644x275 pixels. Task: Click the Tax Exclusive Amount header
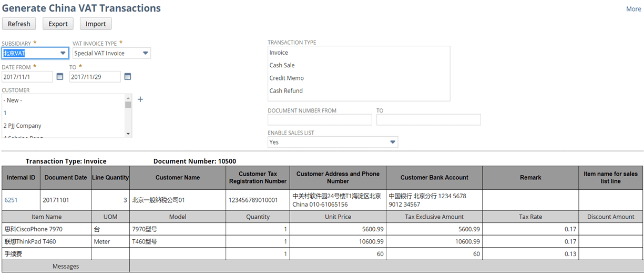click(434, 217)
